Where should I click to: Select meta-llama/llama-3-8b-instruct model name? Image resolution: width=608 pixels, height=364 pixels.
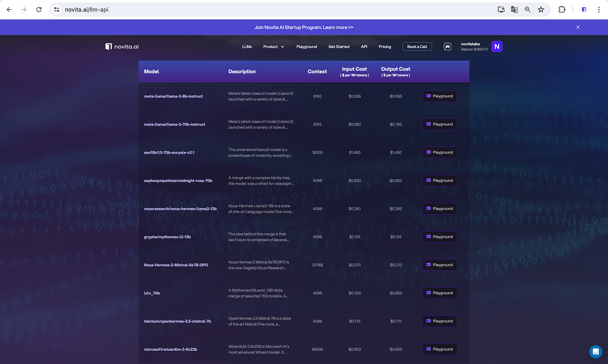[173, 97]
